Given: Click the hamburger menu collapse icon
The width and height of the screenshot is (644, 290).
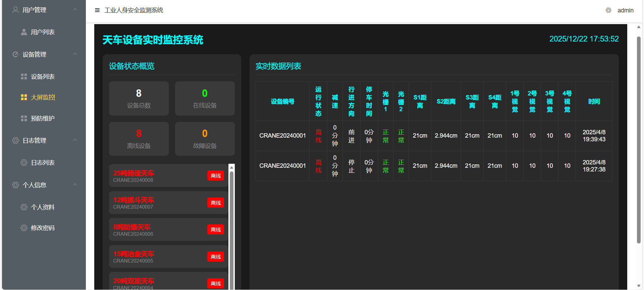Looking at the screenshot, I should [x=97, y=10].
